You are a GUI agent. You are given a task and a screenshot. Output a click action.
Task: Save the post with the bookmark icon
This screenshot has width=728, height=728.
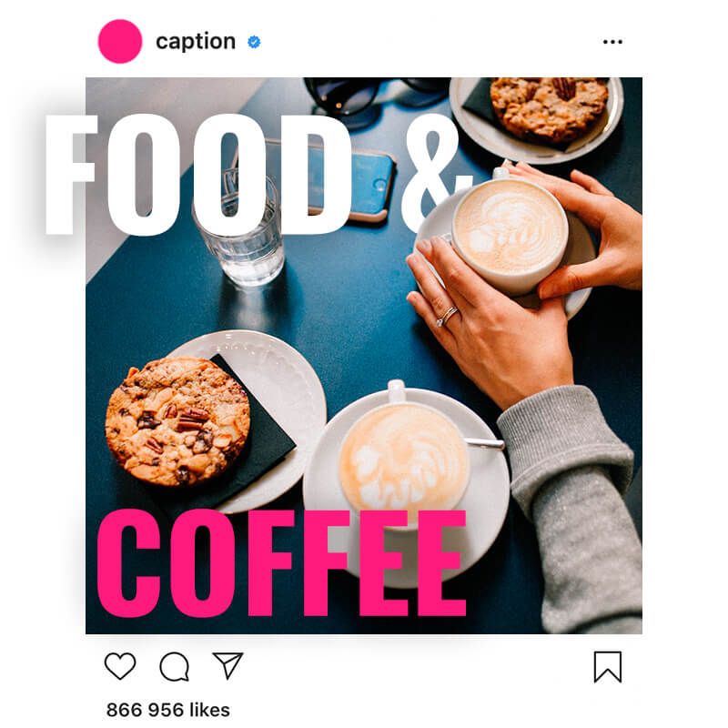click(608, 667)
